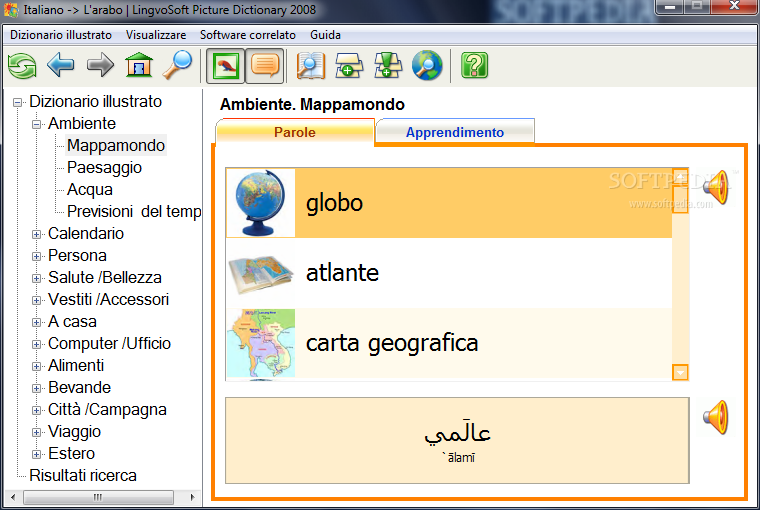Image resolution: width=760 pixels, height=510 pixels.
Task: Expand the Bevande category
Action: pos(36,388)
